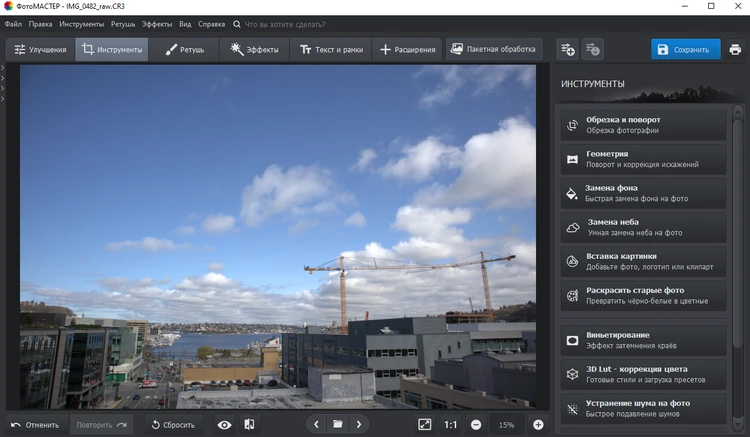Click the Сбросить reset button
750x437 pixels.
coord(173,425)
